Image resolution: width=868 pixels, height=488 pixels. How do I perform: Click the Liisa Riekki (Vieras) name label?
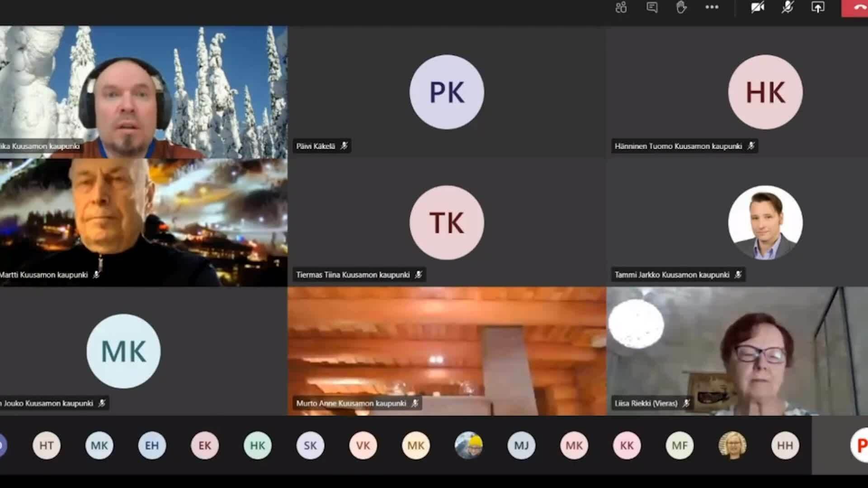click(646, 403)
